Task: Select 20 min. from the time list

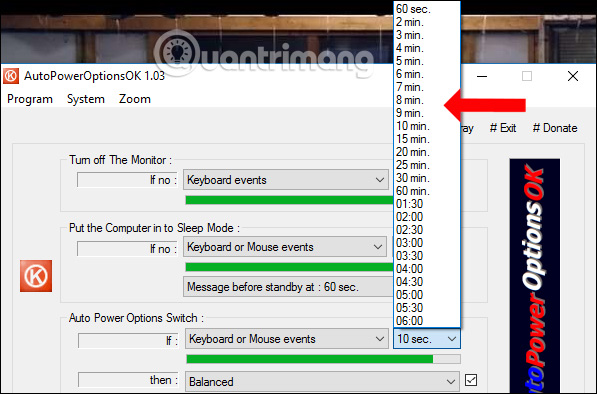Action: (x=427, y=152)
